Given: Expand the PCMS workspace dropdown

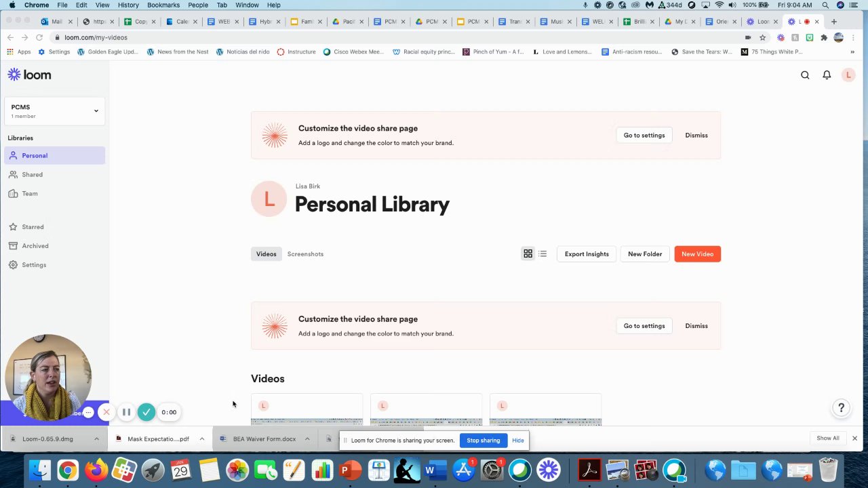Looking at the screenshot, I should click(54, 111).
